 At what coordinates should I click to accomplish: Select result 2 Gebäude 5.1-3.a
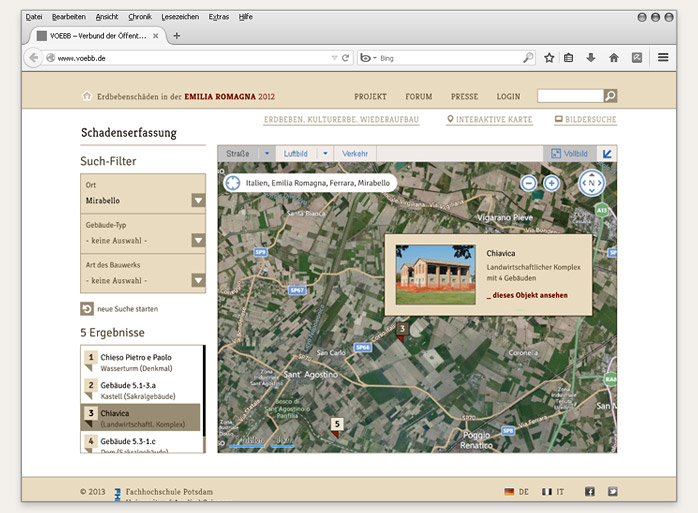pos(142,390)
